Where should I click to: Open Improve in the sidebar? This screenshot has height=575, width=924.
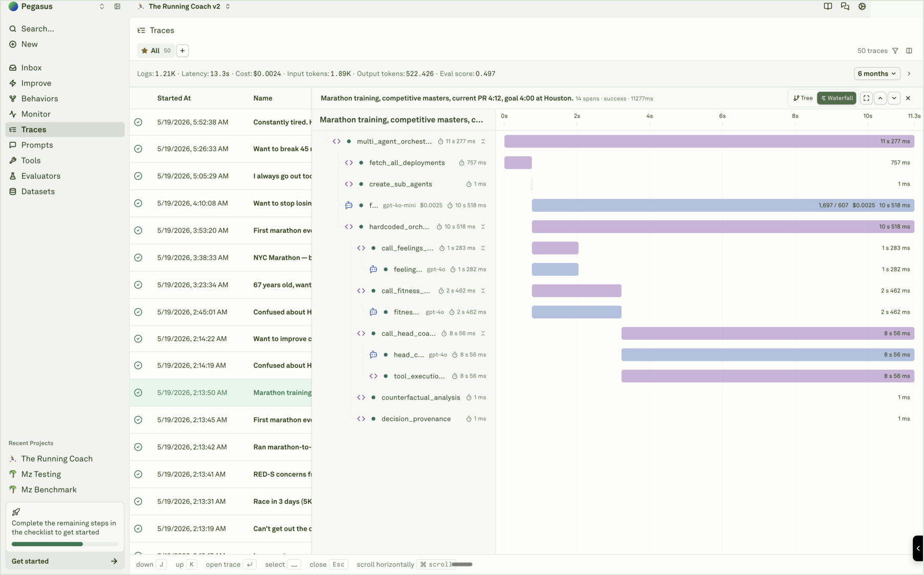(x=65, y=83)
